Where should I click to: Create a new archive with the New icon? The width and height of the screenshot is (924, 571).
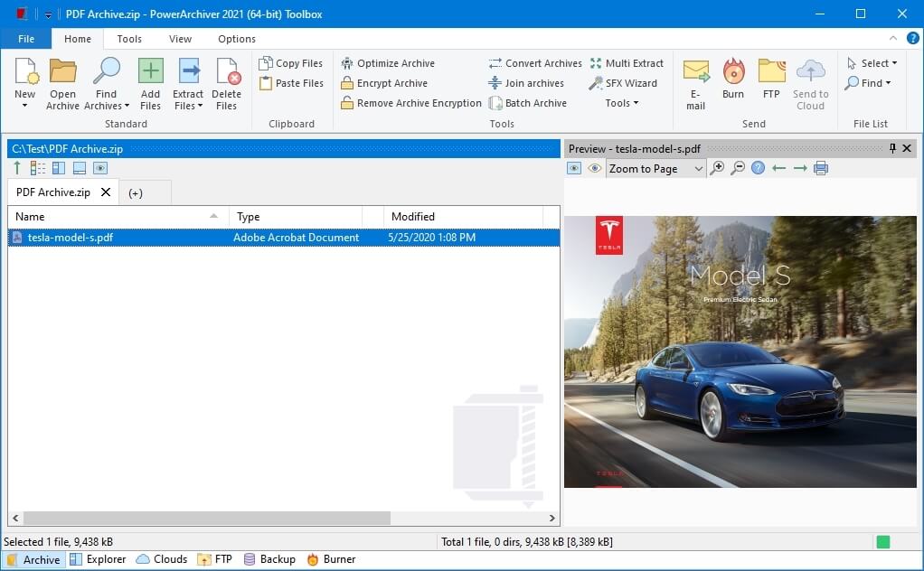pyautogui.click(x=25, y=71)
